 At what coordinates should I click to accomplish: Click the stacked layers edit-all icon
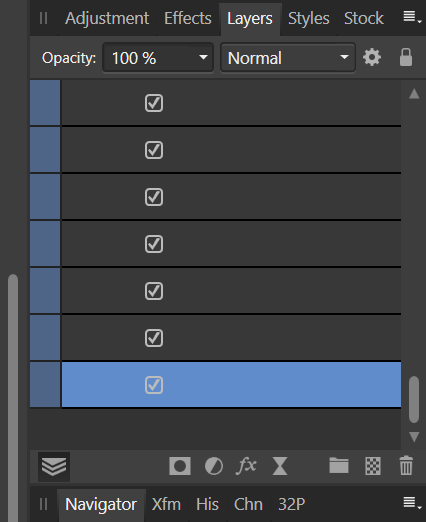54,467
